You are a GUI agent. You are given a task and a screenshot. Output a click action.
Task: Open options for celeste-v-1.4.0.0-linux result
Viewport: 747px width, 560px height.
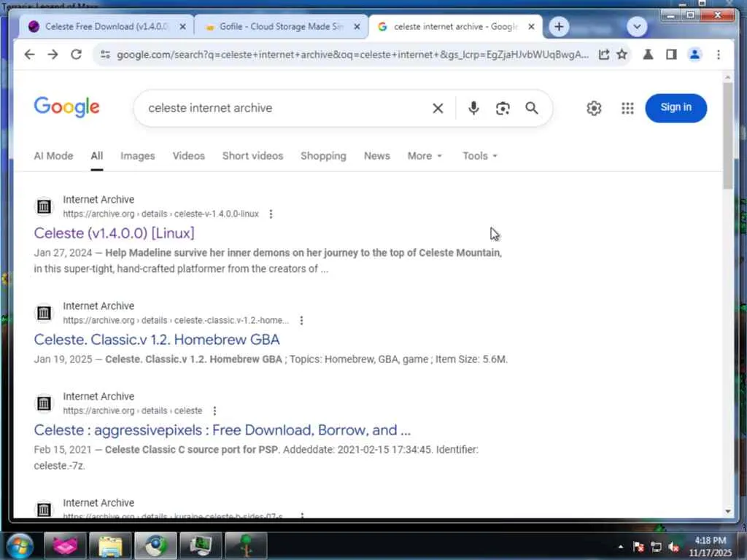[x=271, y=214]
